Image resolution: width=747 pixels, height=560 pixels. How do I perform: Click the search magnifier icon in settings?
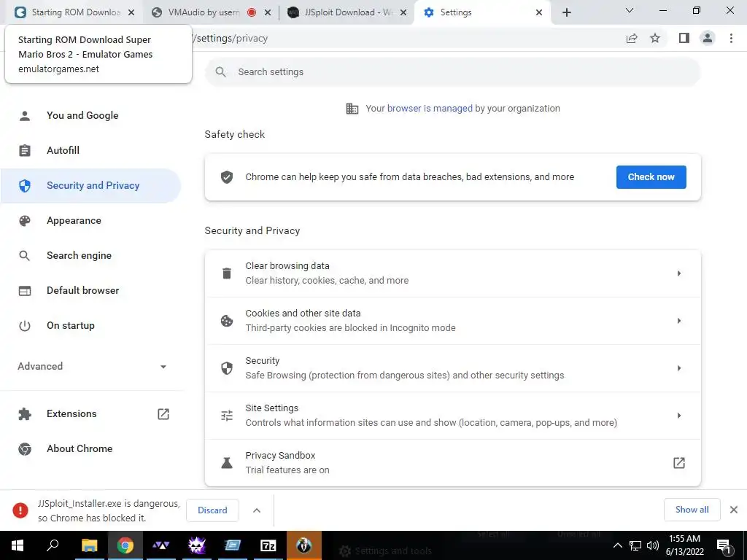point(220,72)
